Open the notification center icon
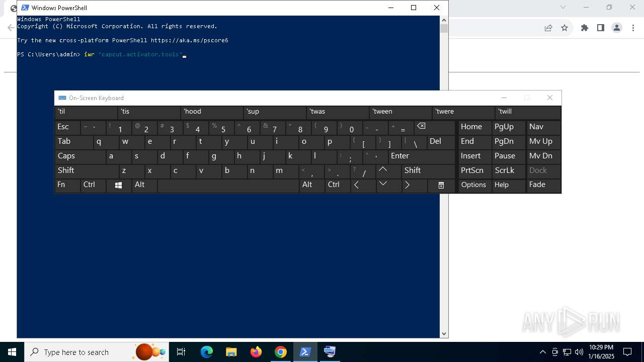The width and height of the screenshot is (644, 362). point(627,352)
